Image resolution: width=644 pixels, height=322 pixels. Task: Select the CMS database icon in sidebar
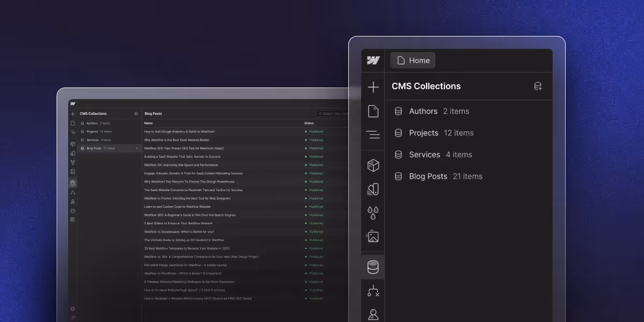coord(372,266)
